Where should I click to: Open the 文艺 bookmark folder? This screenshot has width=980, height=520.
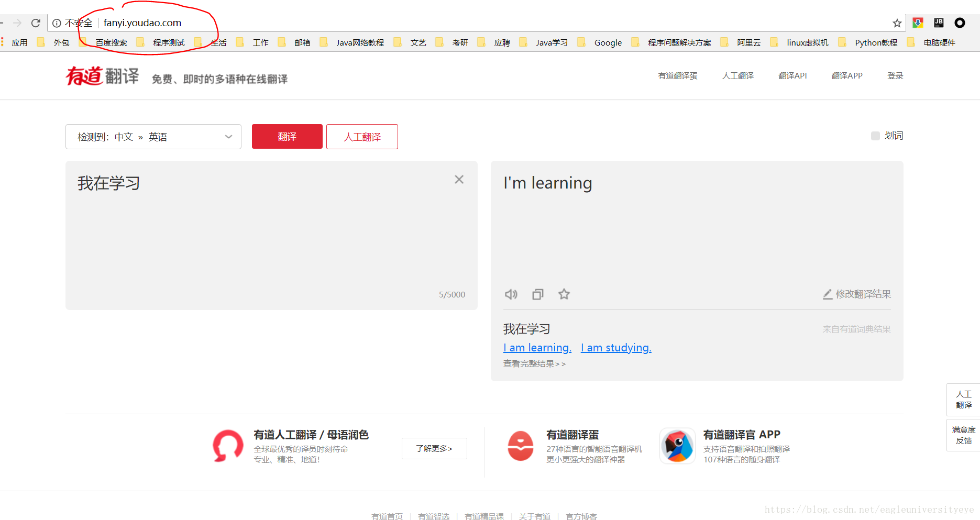tap(410, 42)
